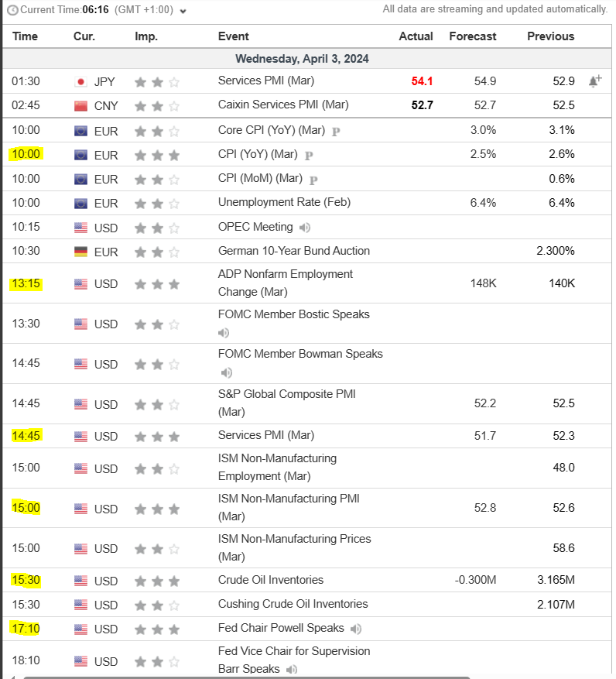
Task: Click the alert bell icon on JPY row
Action: tap(594, 81)
